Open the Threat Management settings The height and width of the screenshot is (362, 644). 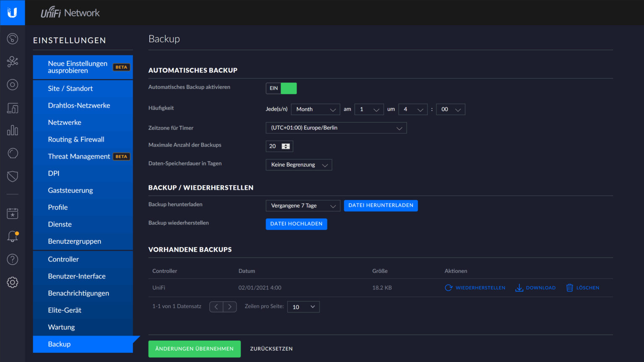pyautogui.click(x=79, y=156)
